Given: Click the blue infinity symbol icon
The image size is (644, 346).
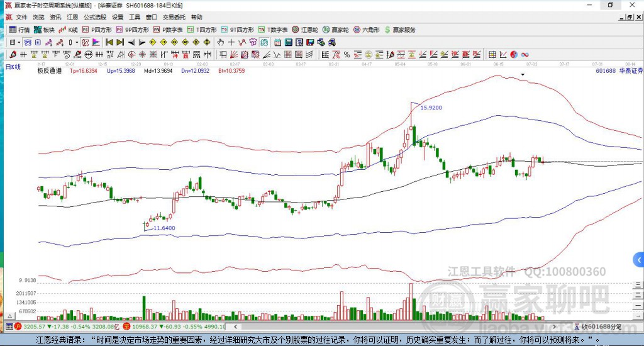Looking at the screenshot, I should pos(525,55).
